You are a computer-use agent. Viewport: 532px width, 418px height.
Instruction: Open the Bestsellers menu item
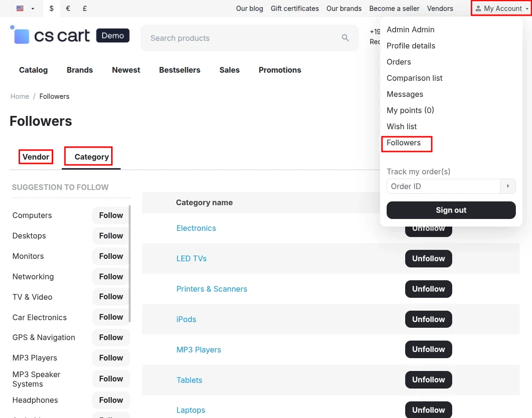tap(180, 70)
